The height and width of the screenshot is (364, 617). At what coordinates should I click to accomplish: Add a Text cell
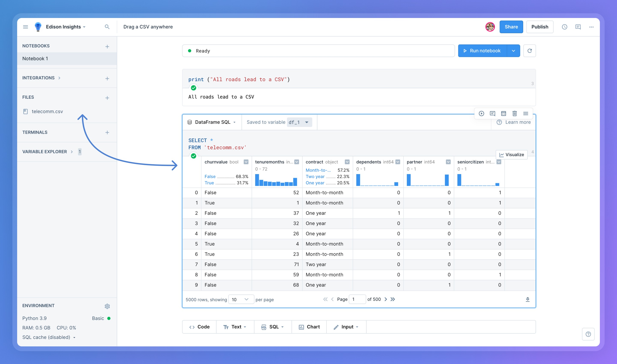click(235, 327)
